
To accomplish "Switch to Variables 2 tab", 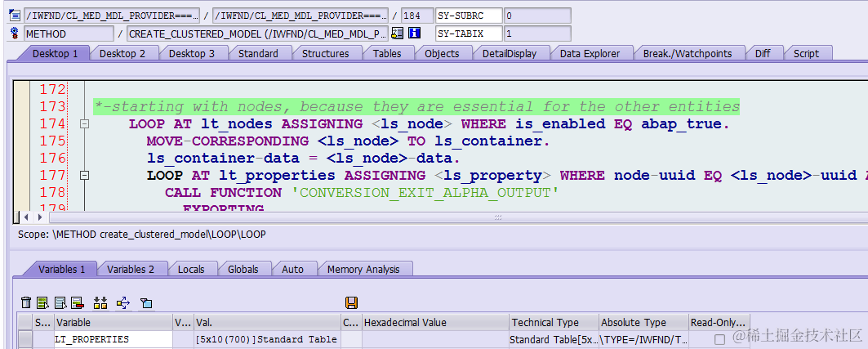I will click(x=131, y=269).
